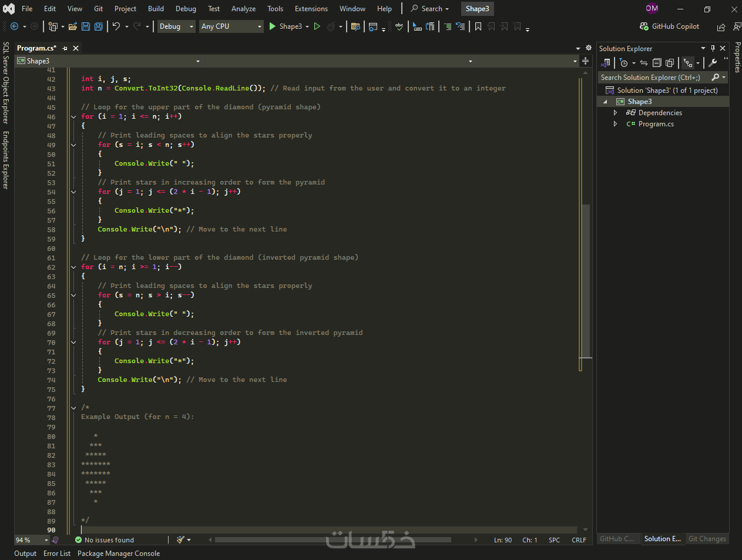
Task: Open the Analyze menu
Action: (x=243, y=9)
